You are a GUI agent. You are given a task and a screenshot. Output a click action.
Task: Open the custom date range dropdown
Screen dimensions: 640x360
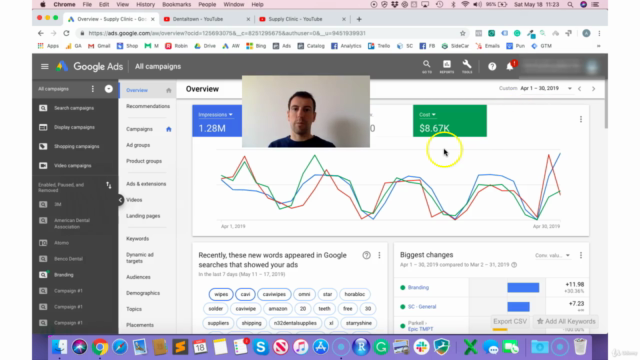[546, 89]
